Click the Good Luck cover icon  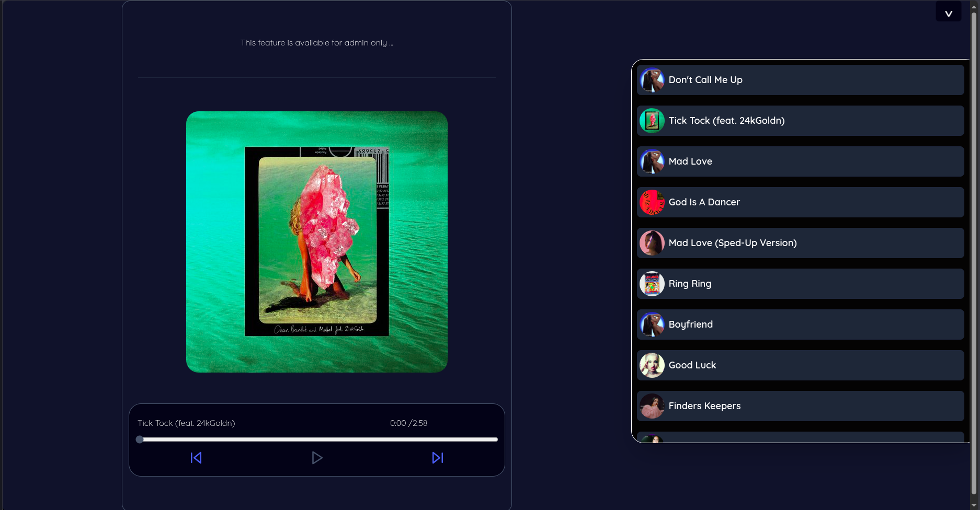[x=652, y=365]
